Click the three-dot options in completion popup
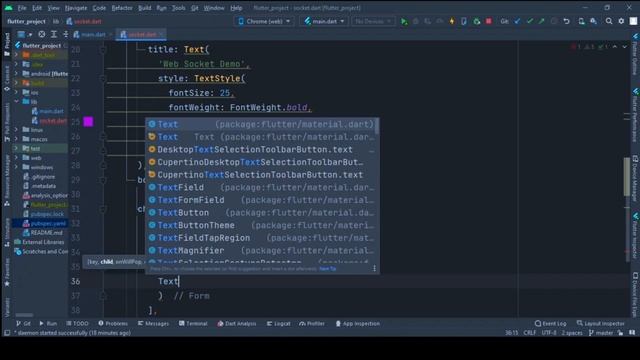 click(374, 268)
